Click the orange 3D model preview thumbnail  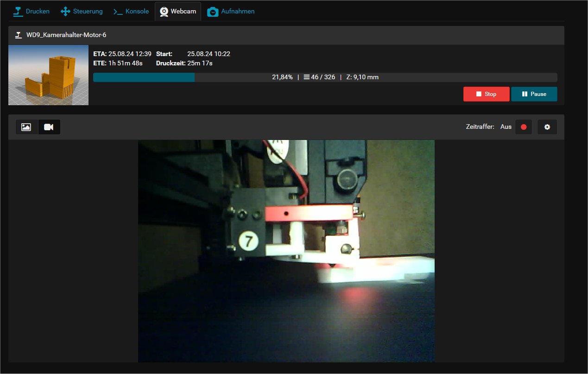(48, 75)
